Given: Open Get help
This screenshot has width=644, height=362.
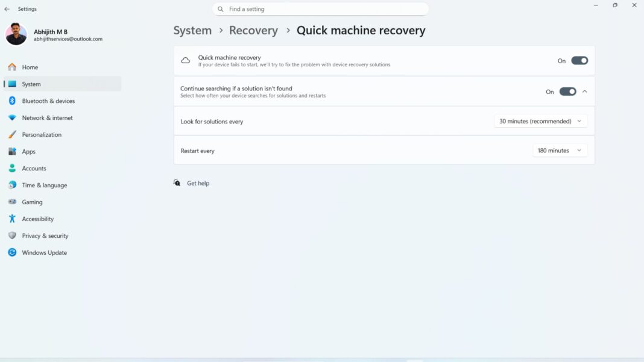Looking at the screenshot, I should tap(197, 183).
